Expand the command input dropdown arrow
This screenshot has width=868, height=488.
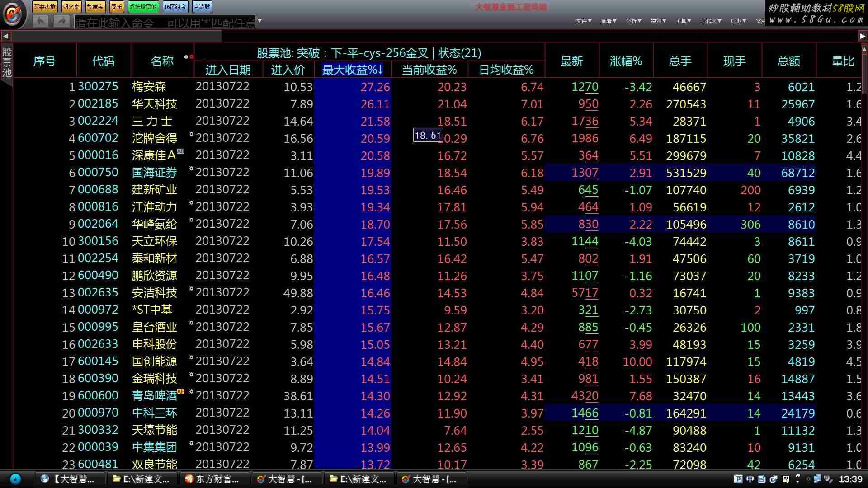[259, 21]
